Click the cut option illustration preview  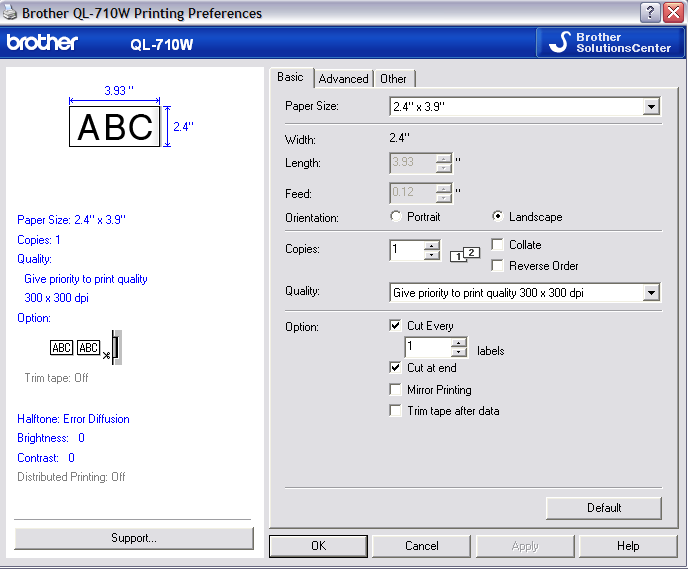[86, 347]
